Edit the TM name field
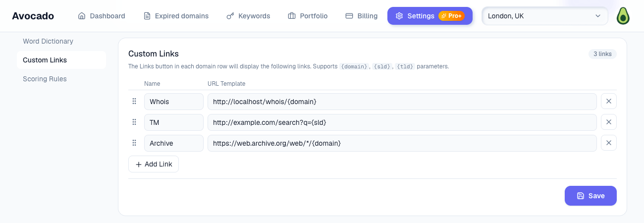Viewport: 644px width, 223px height. coord(174,122)
